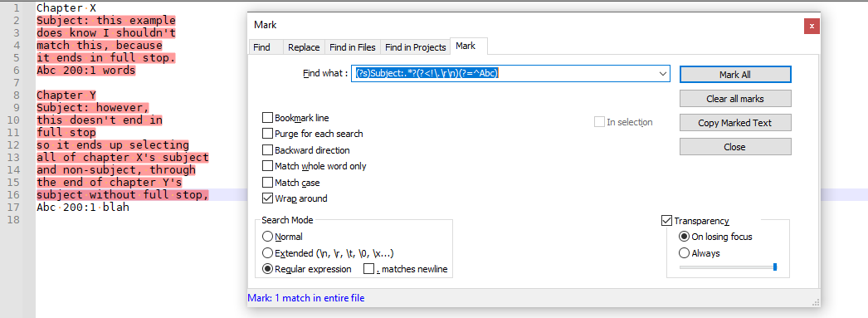Click inside the Find what input field
Viewport: 868px width, 318px height.
click(504, 74)
